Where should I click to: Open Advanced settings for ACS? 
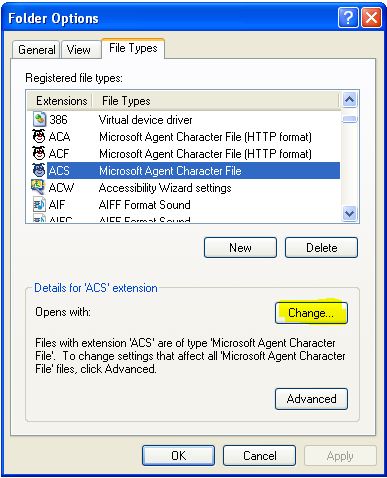point(311,399)
